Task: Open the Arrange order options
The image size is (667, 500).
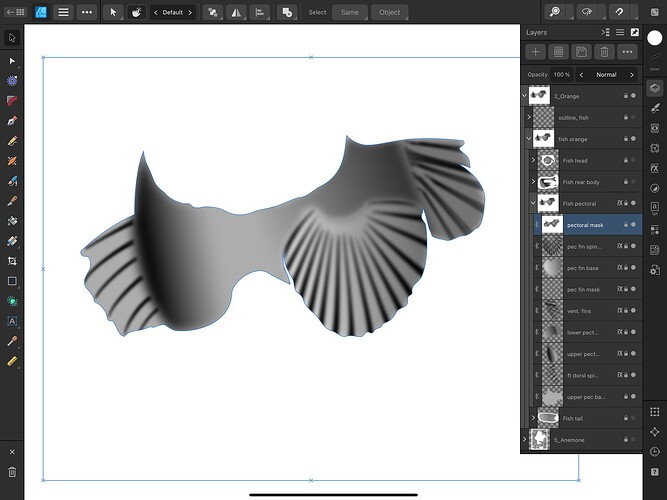Action: tap(213, 12)
